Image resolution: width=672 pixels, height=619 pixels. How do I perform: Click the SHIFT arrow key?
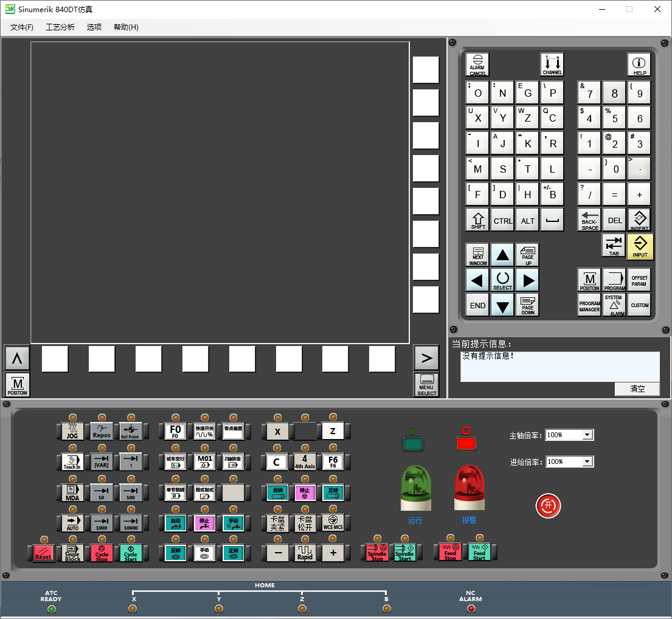(477, 220)
